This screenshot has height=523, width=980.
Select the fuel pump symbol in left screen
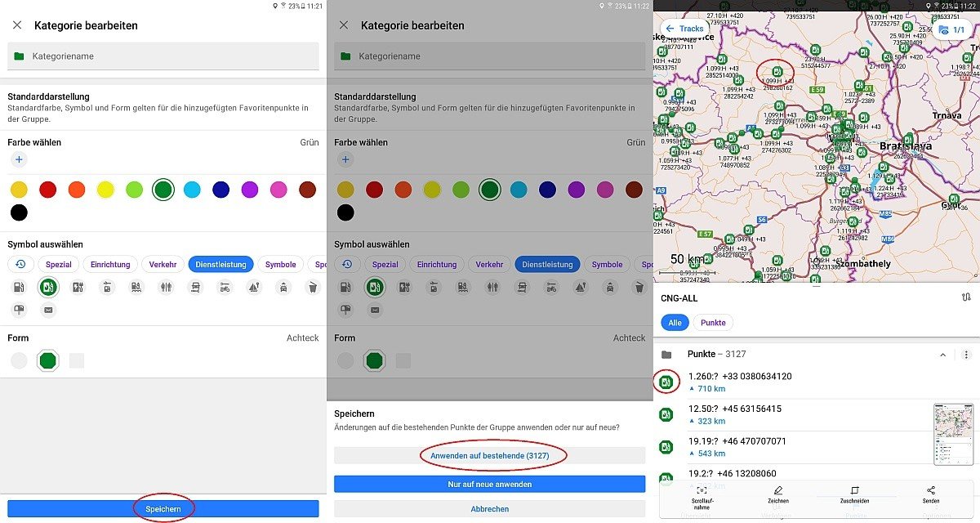19,287
